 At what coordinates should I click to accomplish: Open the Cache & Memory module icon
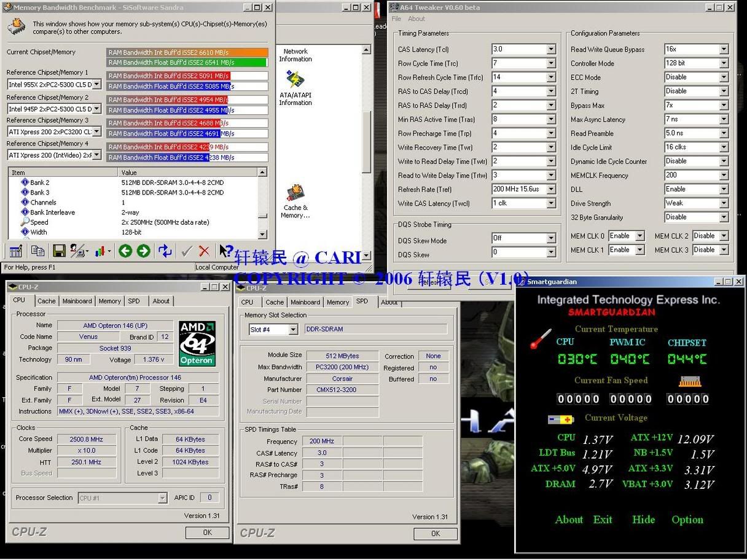coord(295,201)
